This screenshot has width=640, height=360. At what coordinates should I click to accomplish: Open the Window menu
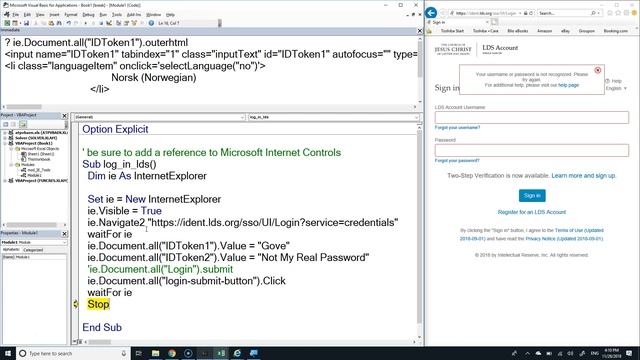coord(153,15)
